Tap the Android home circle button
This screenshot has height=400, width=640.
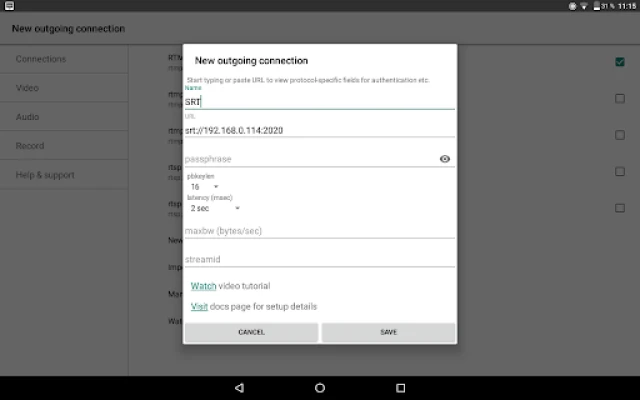(x=320, y=387)
